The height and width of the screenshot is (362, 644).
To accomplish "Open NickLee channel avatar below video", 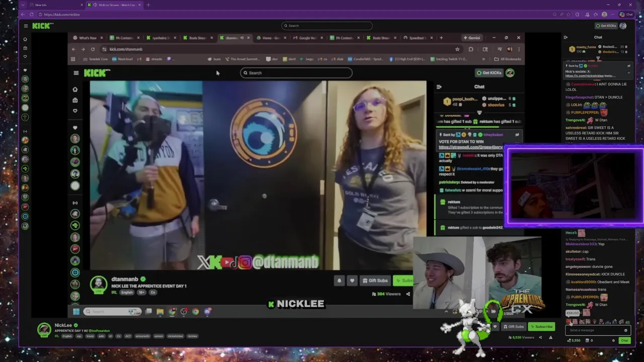I will [x=44, y=330].
